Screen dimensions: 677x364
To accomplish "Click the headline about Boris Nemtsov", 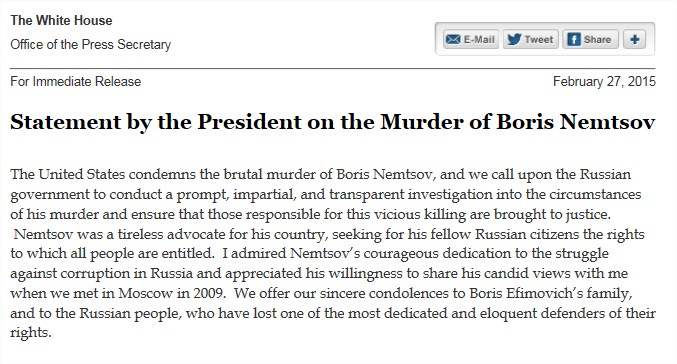I will coord(332,122).
